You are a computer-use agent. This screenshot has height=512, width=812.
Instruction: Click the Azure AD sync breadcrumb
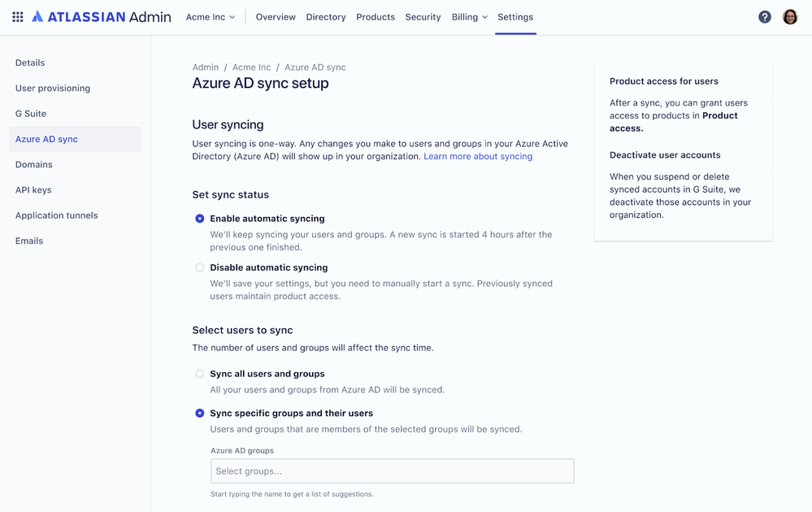(x=315, y=67)
